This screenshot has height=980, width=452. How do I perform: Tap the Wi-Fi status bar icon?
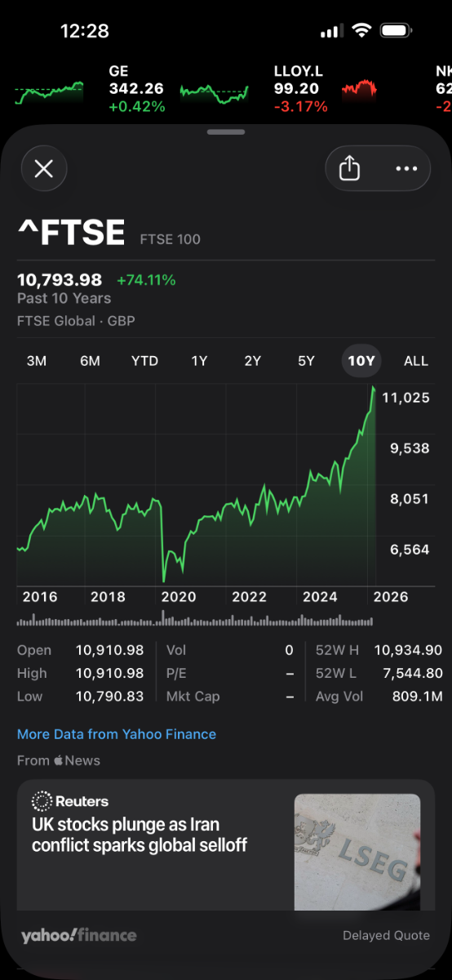coord(361,31)
